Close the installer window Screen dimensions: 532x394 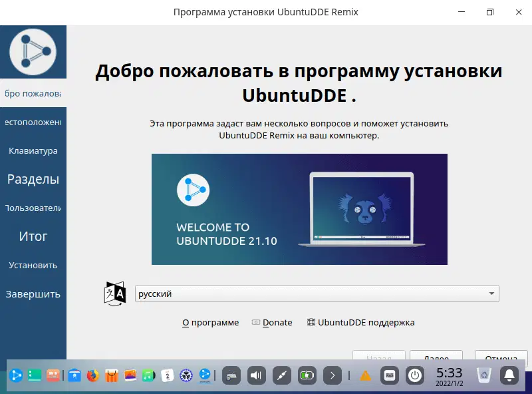(x=519, y=12)
